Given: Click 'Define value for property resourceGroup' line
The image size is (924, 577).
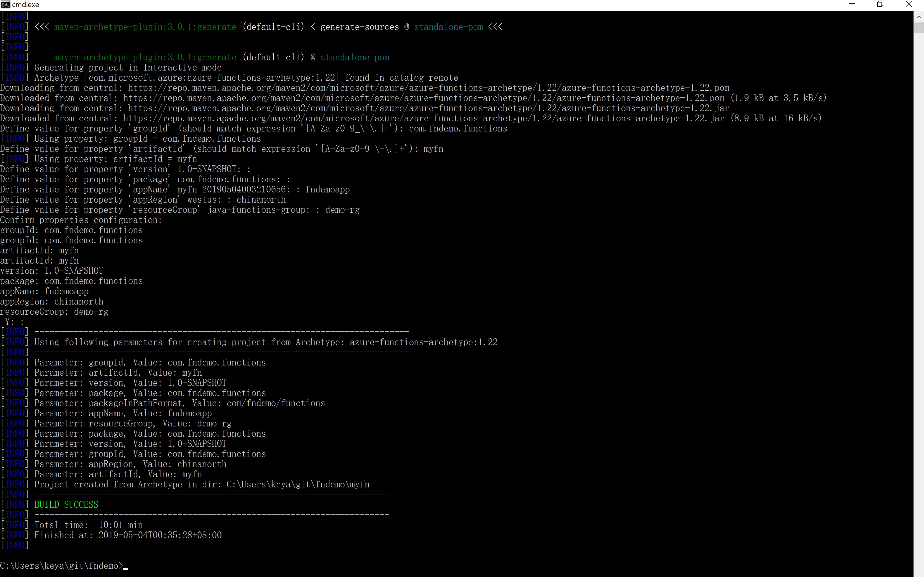Looking at the screenshot, I should (180, 210).
